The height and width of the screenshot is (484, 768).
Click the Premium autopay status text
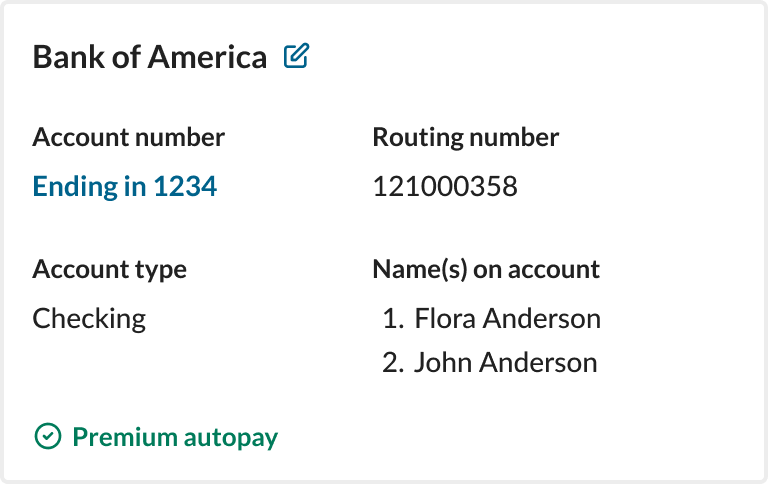tap(175, 437)
